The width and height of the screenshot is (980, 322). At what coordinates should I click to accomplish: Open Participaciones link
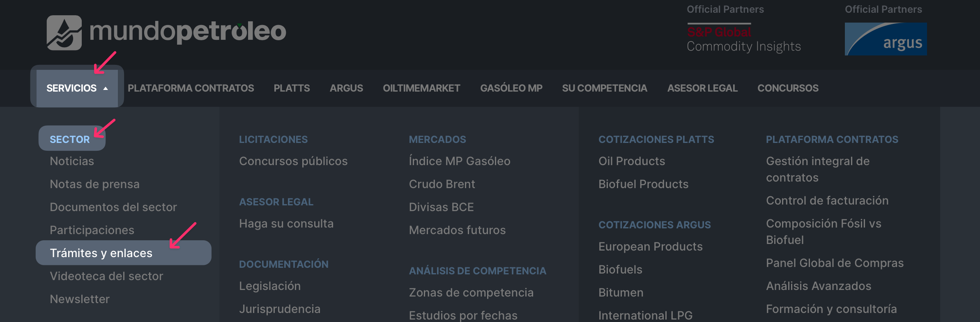click(92, 230)
